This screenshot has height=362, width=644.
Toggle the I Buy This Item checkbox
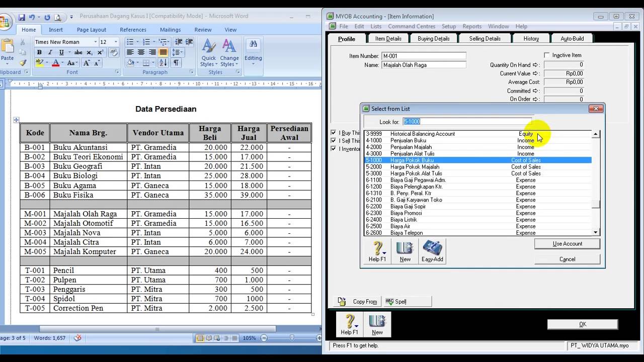(x=333, y=133)
